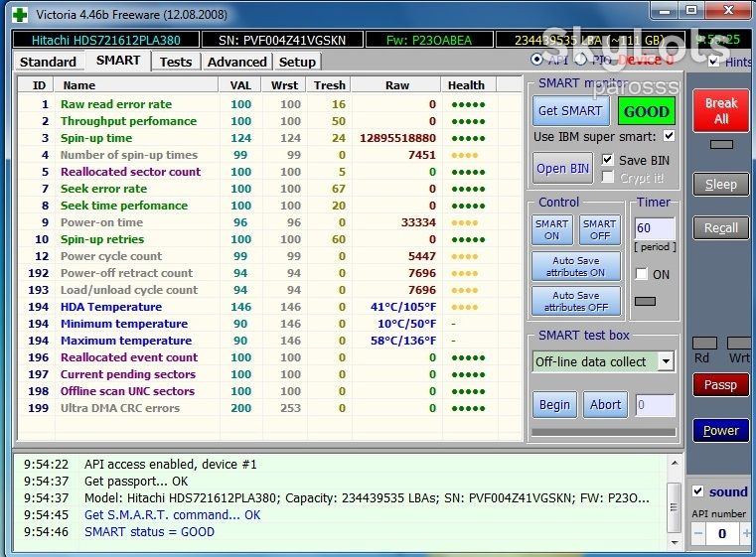756x557 pixels.
Task: Switch to the Standard tab
Action: pos(49,62)
